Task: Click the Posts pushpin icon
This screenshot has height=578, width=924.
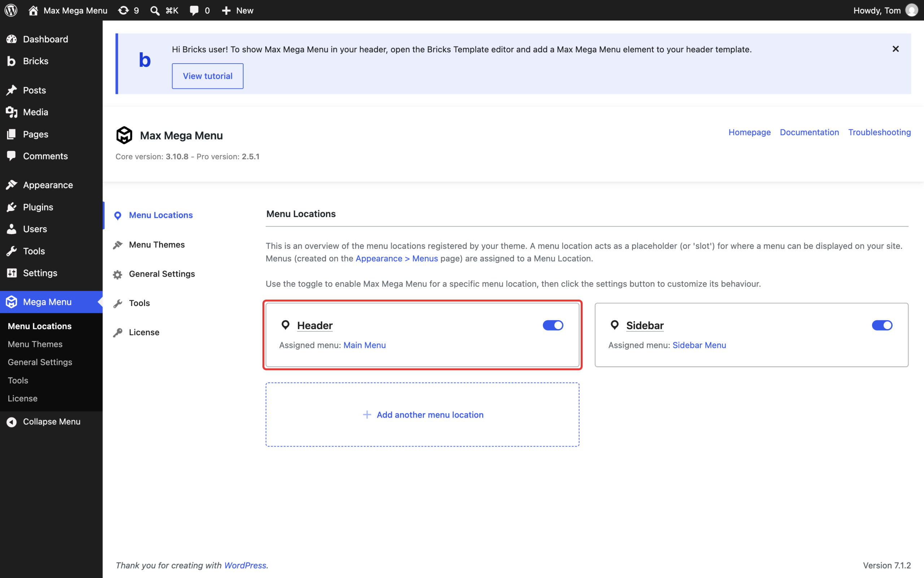Action: point(12,90)
